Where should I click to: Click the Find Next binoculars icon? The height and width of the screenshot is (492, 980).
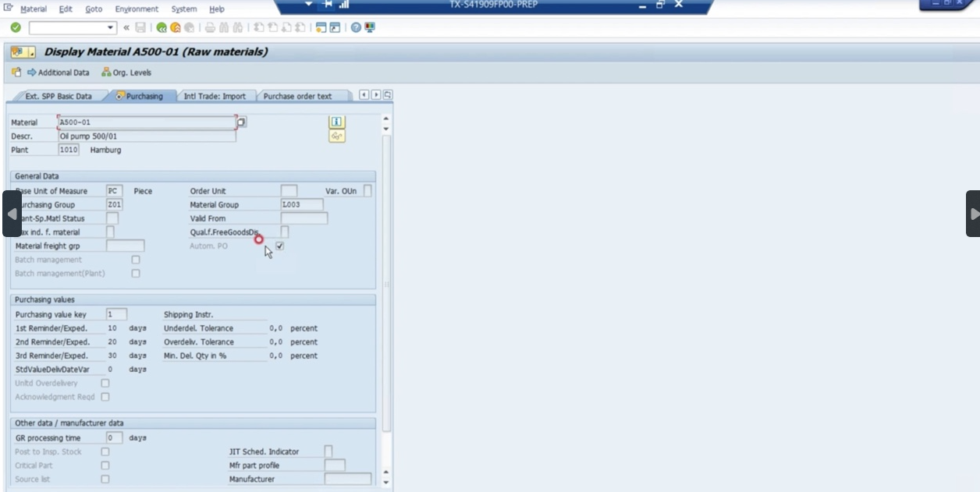[238, 27]
